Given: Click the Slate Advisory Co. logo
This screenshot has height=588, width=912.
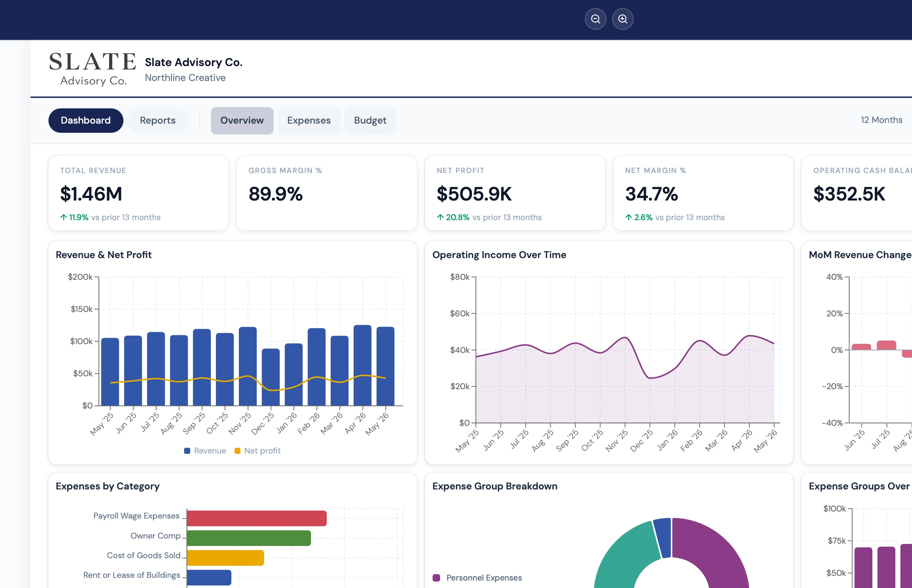Looking at the screenshot, I should (x=93, y=69).
